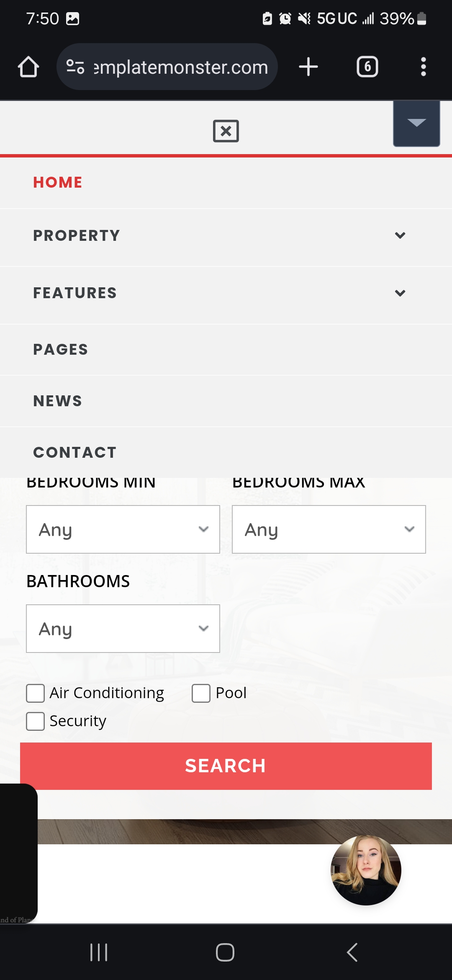Select the Contact menu item
Screen dimensions: 452x980
coord(75,452)
